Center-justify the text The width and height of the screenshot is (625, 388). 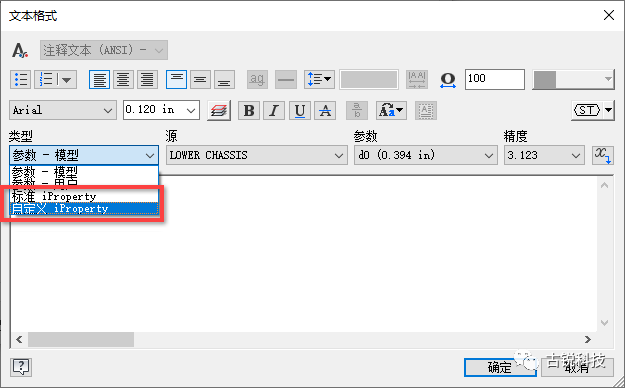tap(123, 79)
